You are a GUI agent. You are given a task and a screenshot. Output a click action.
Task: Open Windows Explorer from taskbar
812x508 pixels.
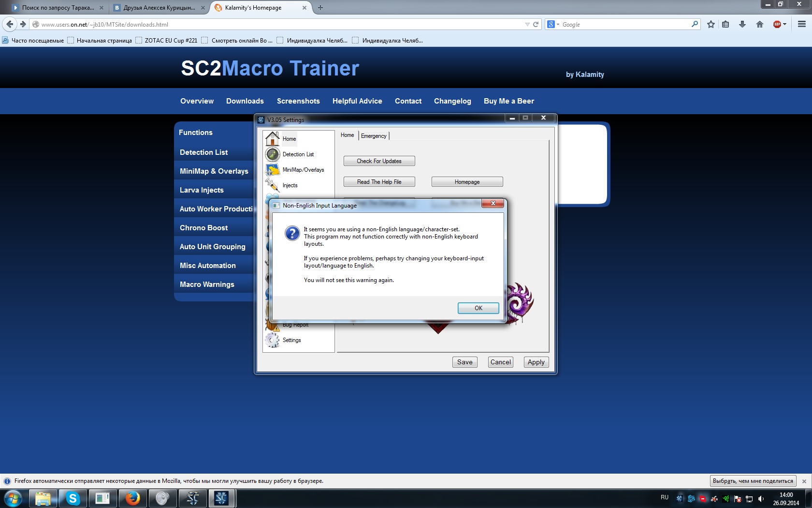click(43, 498)
